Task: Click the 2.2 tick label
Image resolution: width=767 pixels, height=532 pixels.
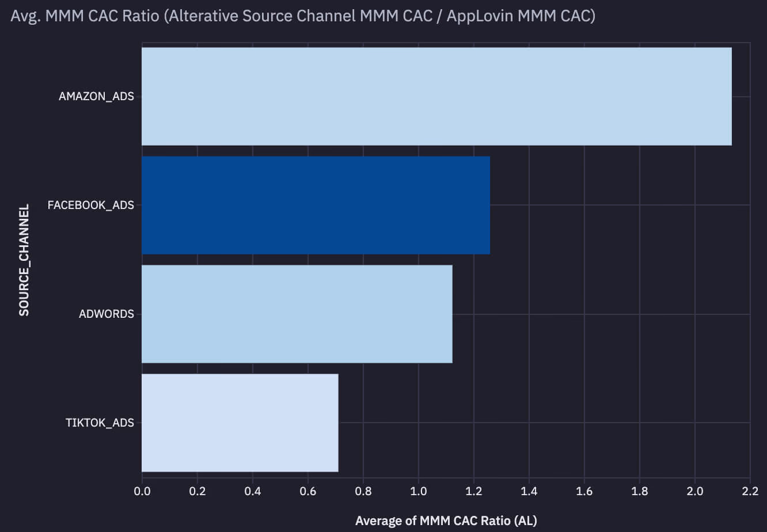Action: (x=750, y=491)
